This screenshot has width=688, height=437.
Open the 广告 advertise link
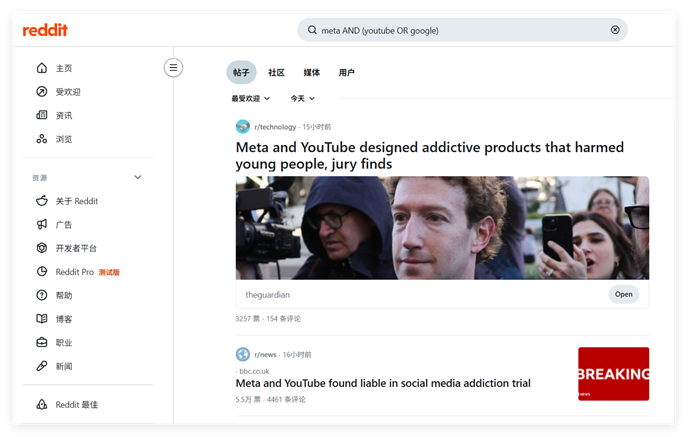point(63,225)
